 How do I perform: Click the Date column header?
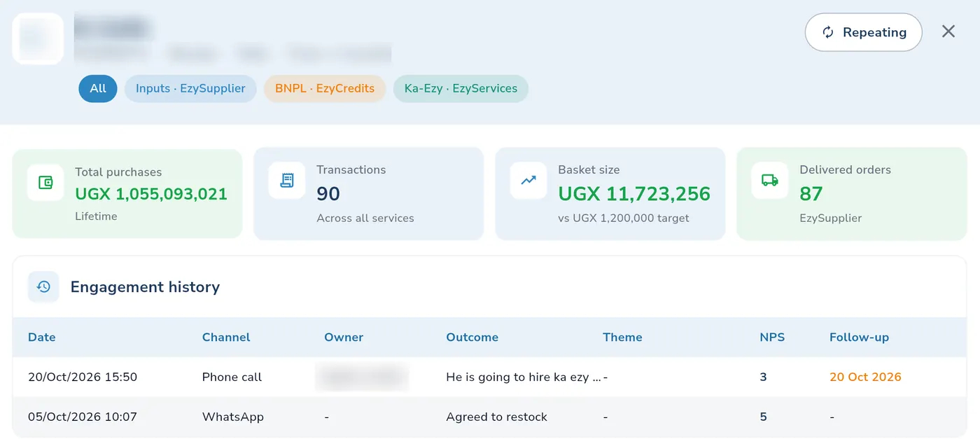[x=42, y=337]
